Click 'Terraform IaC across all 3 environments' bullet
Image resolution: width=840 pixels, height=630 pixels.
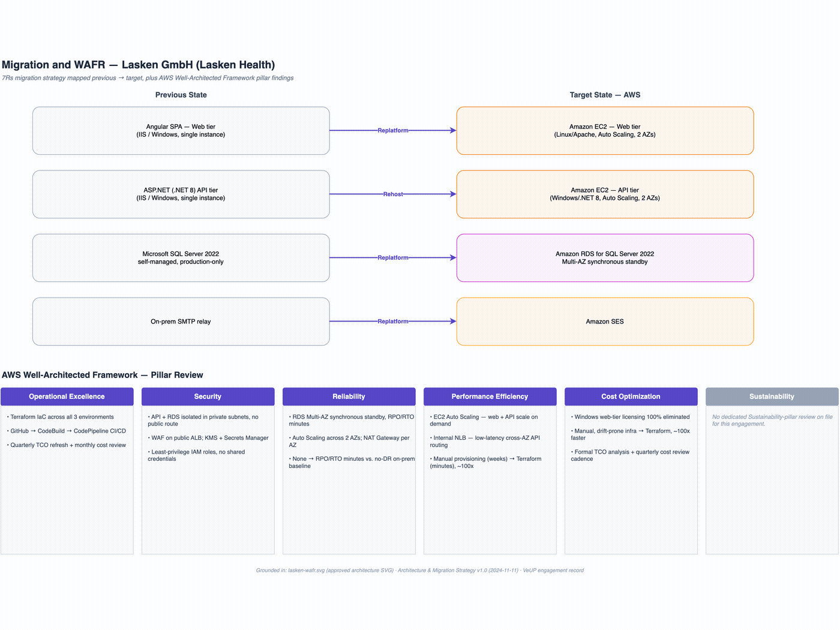pos(61,417)
